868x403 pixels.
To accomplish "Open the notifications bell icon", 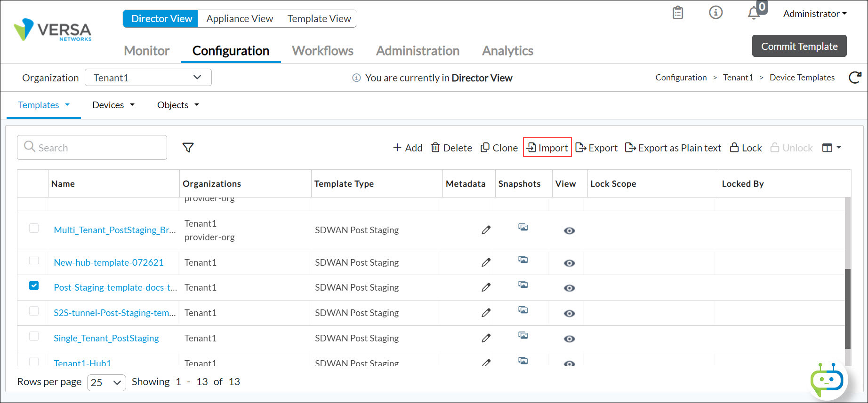I will click(754, 13).
